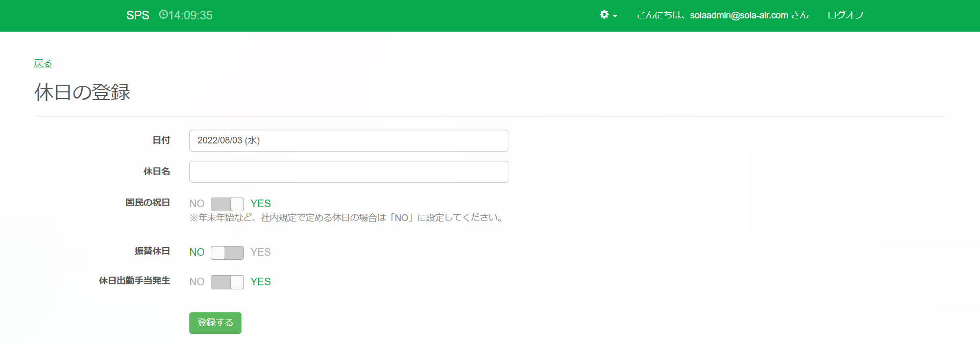Go back using the 戻る link

tap(43, 63)
